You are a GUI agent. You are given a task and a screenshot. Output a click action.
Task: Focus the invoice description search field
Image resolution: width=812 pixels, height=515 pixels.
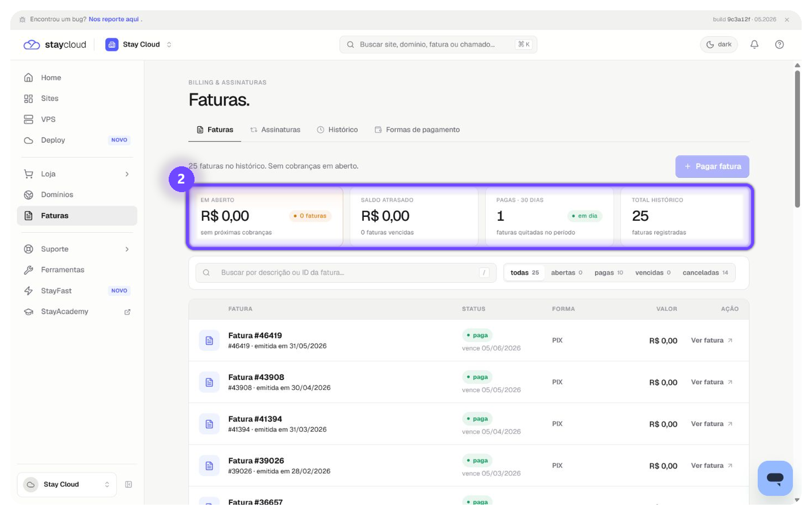click(x=345, y=272)
